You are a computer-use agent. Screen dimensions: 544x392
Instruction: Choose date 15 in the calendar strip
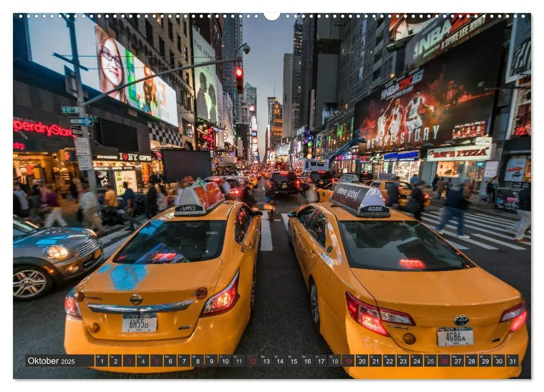click(294, 361)
